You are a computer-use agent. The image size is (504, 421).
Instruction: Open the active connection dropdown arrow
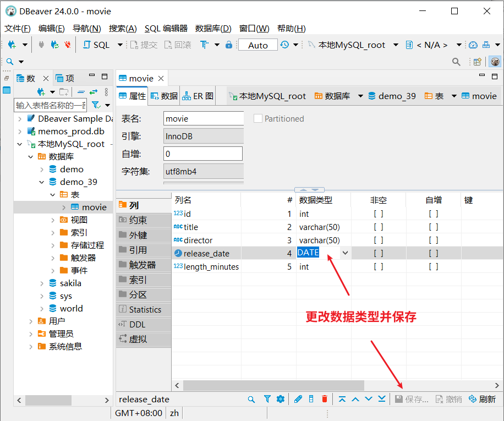tap(396, 45)
